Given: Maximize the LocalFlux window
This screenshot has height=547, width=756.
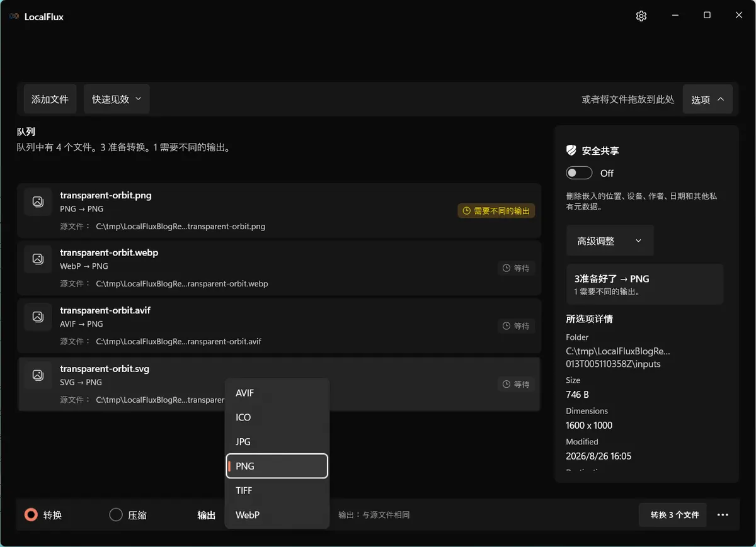Looking at the screenshot, I should [707, 16].
